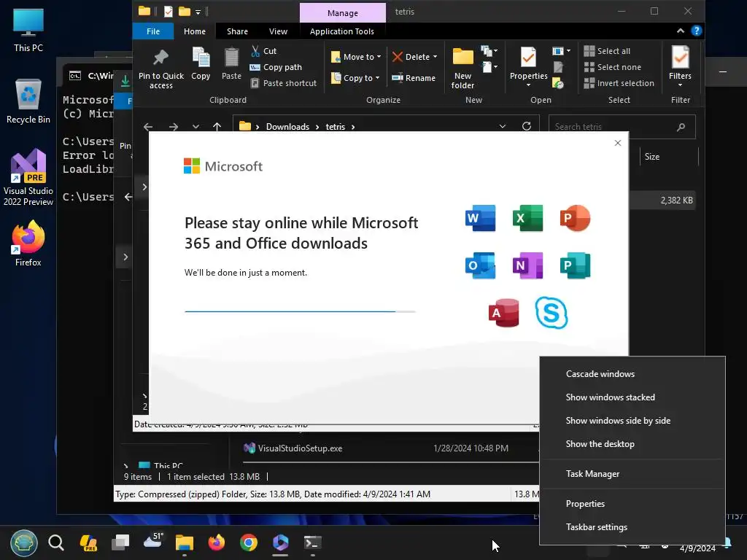The width and height of the screenshot is (747, 560).
Task: Open the Easy access dropdown
Action: pyautogui.click(x=489, y=67)
